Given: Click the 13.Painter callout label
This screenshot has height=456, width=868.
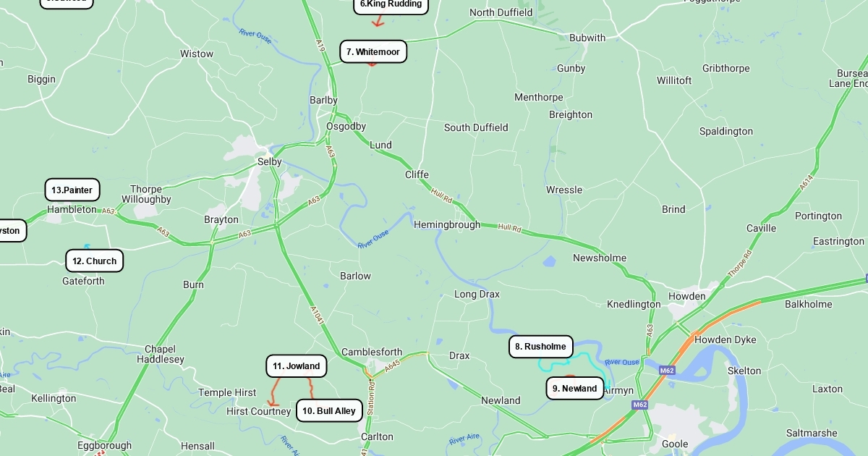Looking at the screenshot, I should (x=72, y=190).
